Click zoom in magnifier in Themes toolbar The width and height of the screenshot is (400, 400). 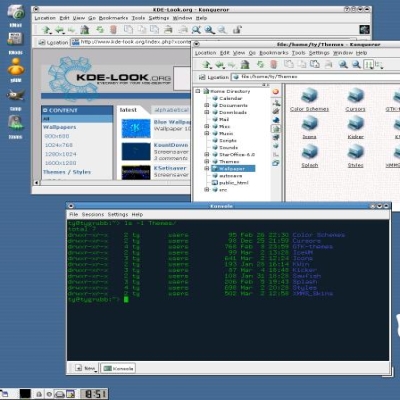click(x=343, y=64)
